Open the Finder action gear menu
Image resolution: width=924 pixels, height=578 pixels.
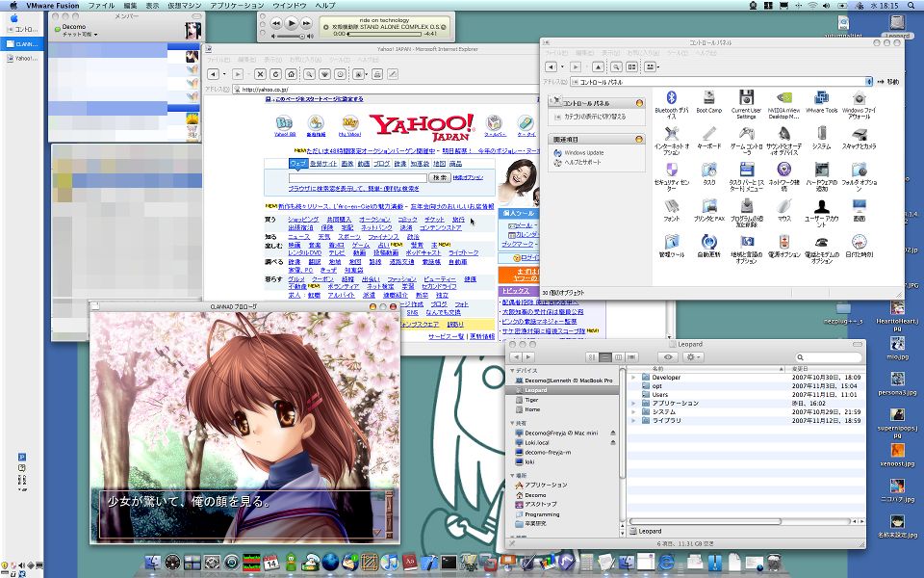tap(695, 357)
